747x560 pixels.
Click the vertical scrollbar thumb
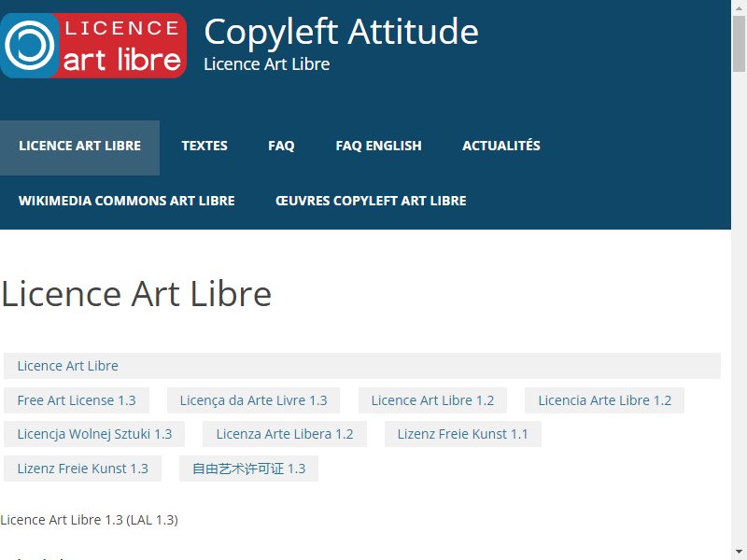[x=739, y=44]
